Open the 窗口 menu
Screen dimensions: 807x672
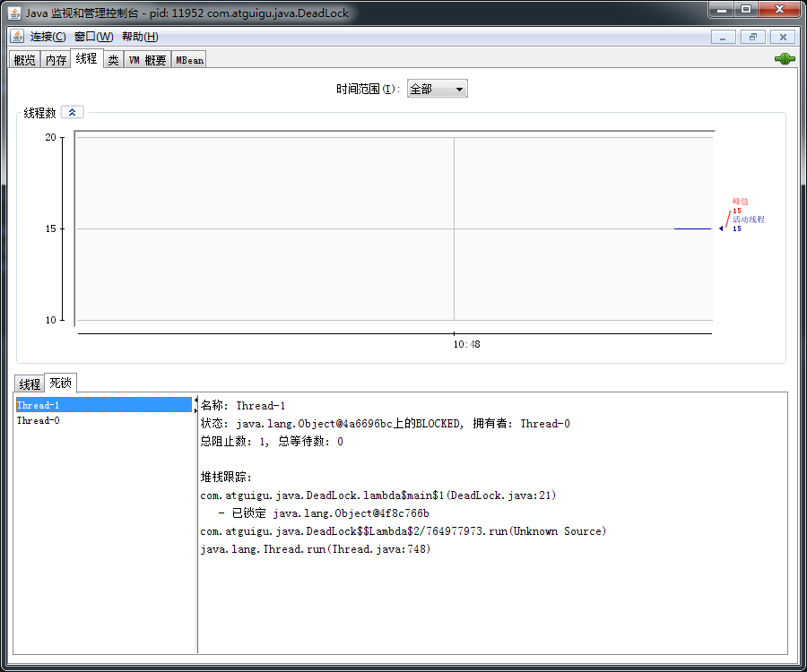point(93,37)
